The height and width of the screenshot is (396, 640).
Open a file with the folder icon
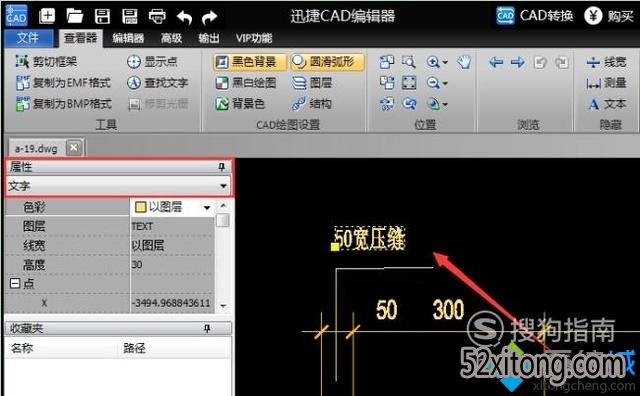click(x=75, y=16)
